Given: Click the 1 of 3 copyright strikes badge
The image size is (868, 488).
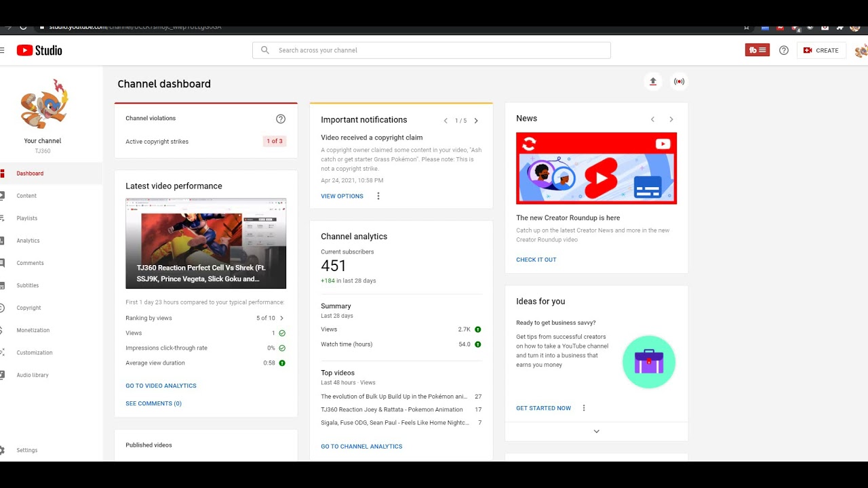Looking at the screenshot, I should [x=275, y=141].
